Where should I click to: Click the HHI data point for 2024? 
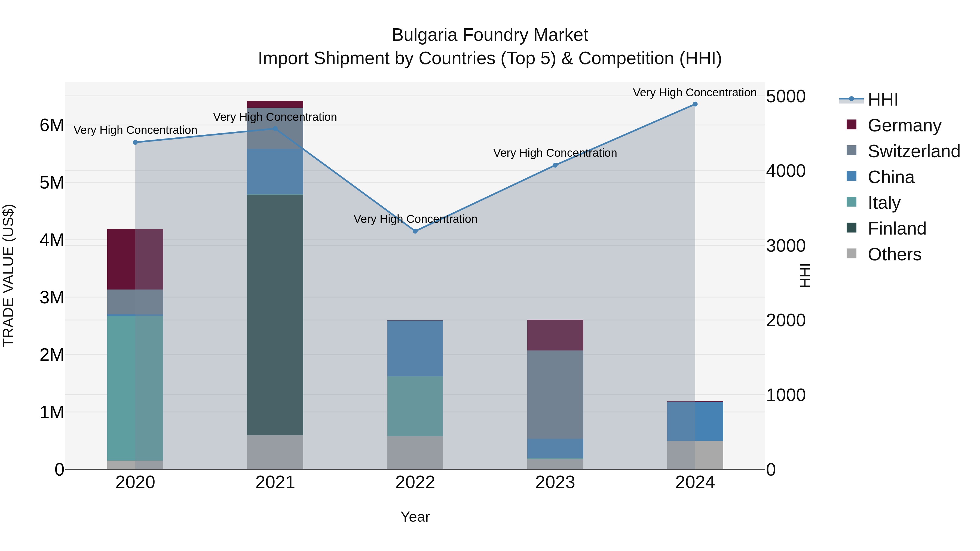click(695, 104)
